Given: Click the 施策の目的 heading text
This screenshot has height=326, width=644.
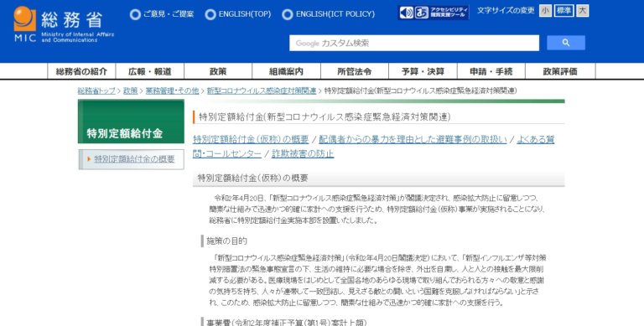Looking at the screenshot, I should [226, 241].
